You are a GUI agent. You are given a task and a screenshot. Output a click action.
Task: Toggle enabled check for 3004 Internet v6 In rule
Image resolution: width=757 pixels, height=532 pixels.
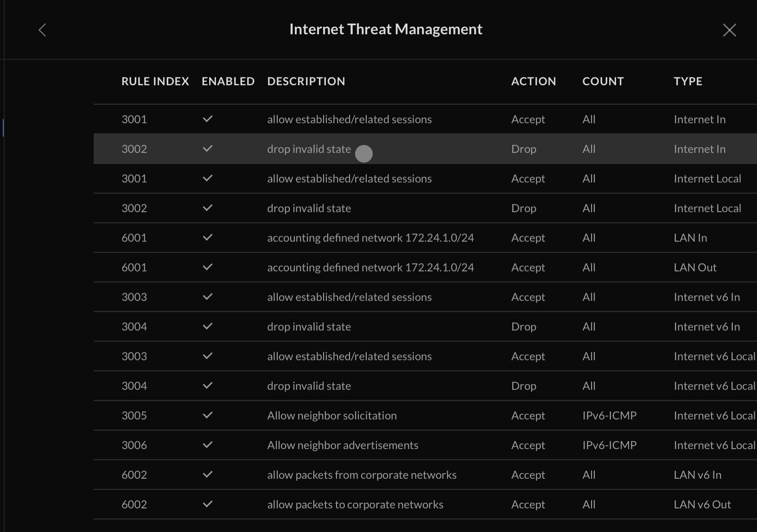coord(208,327)
